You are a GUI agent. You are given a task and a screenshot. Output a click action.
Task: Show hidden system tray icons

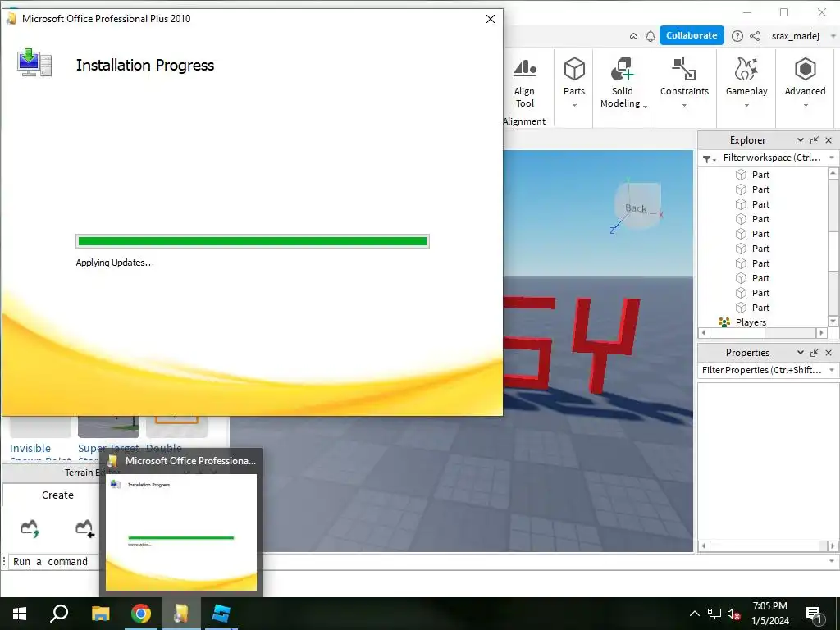[x=694, y=614]
